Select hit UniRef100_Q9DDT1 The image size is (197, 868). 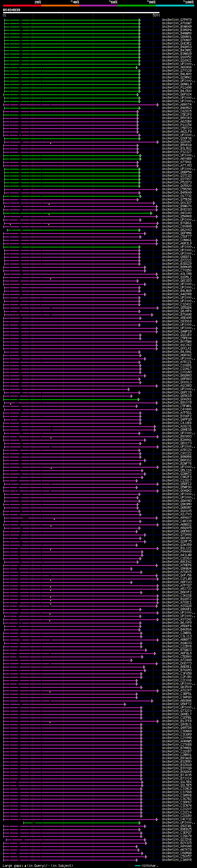tap(177, 257)
